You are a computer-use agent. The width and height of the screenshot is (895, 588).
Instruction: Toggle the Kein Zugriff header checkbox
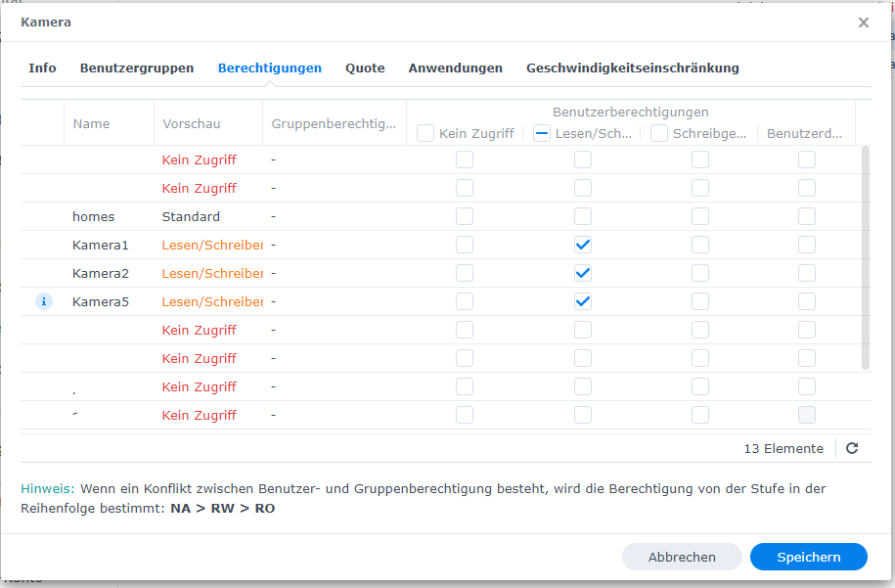[425, 133]
